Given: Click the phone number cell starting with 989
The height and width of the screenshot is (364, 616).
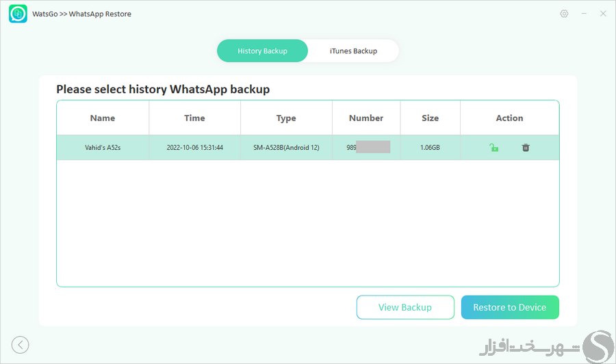Looking at the screenshot, I should coord(366,148).
